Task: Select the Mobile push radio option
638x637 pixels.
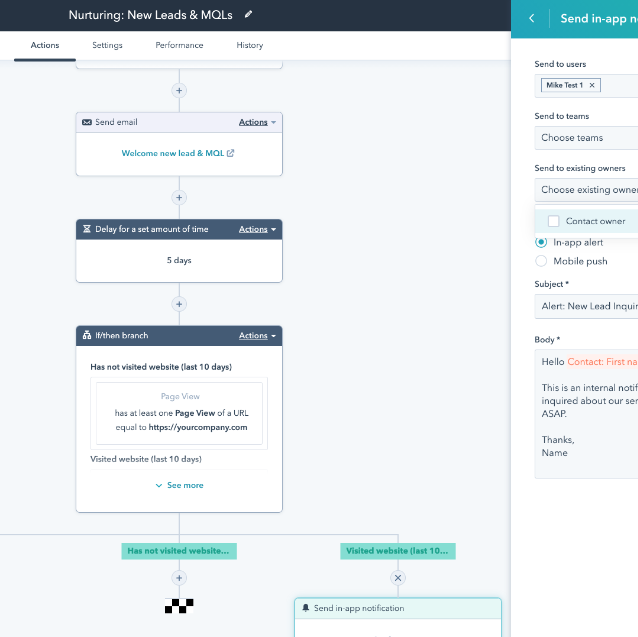Action: pyautogui.click(x=541, y=261)
